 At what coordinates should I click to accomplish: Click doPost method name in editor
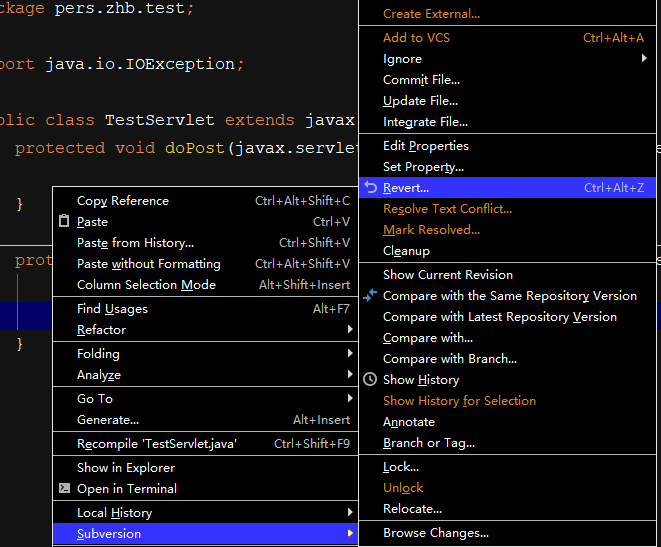pyautogui.click(x=194, y=148)
